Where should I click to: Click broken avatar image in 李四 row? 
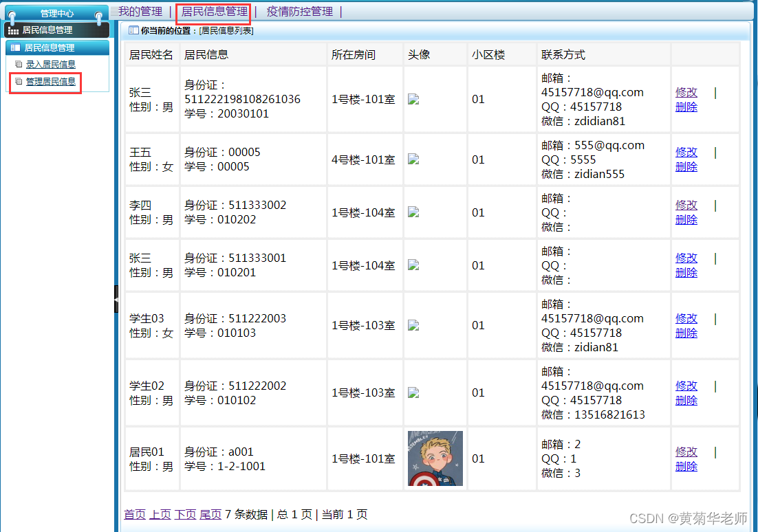[x=413, y=212]
